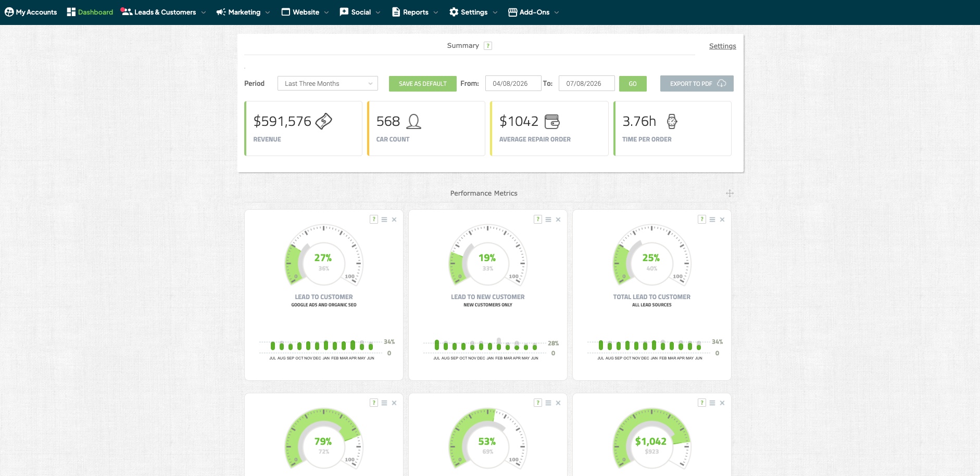The width and height of the screenshot is (980, 476).
Task: Close the Lead to New Customer card
Action: point(558,220)
